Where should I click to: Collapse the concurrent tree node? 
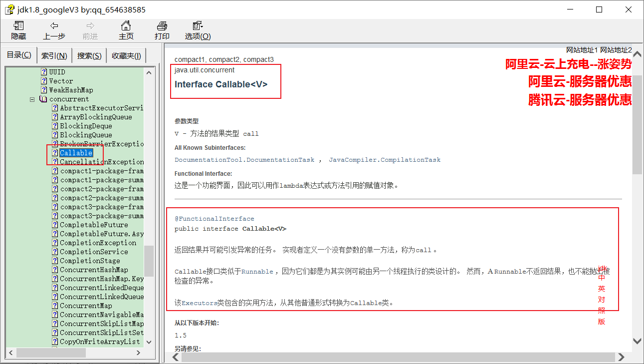pyautogui.click(x=32, y=99)
